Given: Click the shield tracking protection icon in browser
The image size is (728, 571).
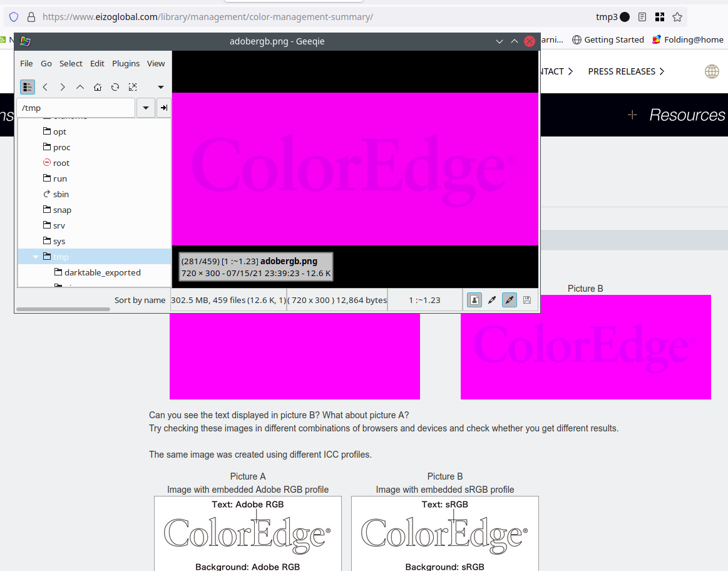Looking at the screenshot, I should tap(14, 17).
